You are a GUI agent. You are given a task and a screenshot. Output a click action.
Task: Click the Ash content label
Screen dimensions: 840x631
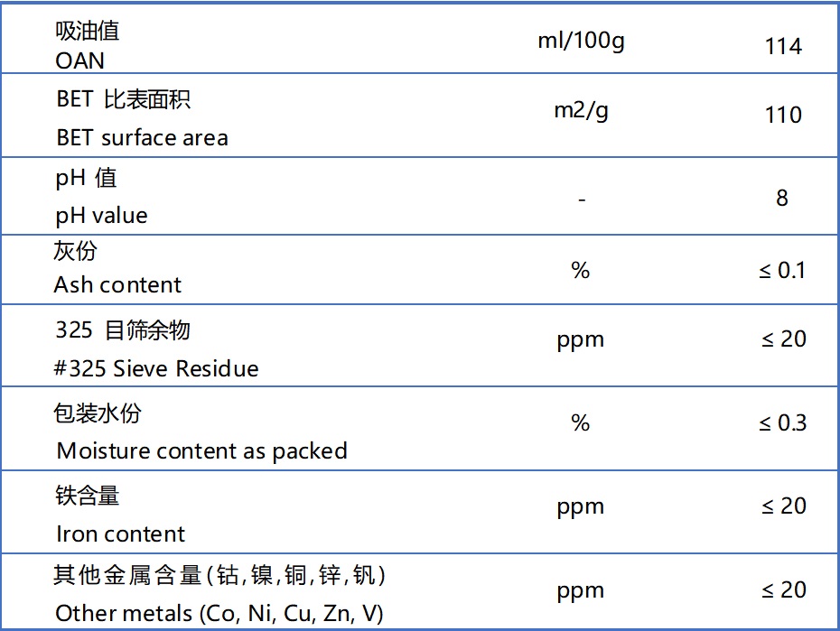click(x=117, y=285)
